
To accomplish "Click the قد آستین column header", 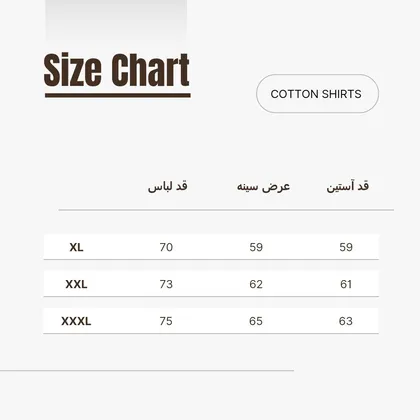I will 348,186.
